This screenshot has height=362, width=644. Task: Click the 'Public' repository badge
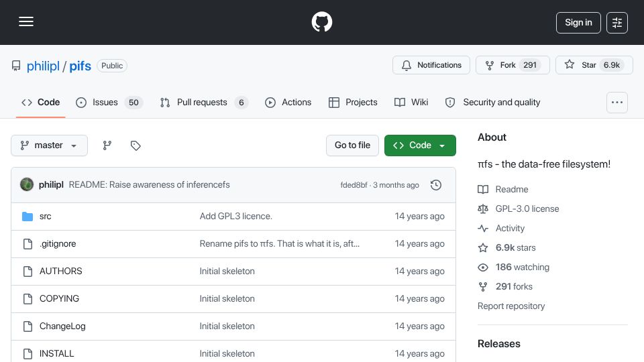(112, 66)
